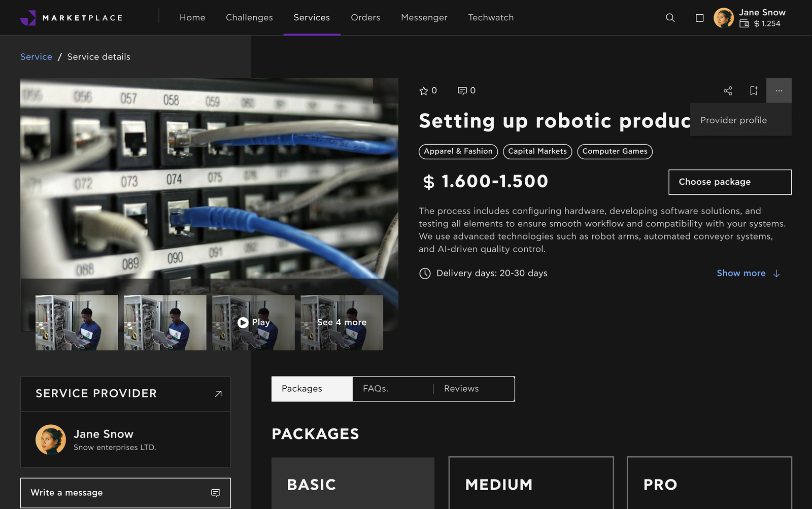The image size is (812, 509).
Task: Select Provider profile from dropdown menu
Action: 733,120
